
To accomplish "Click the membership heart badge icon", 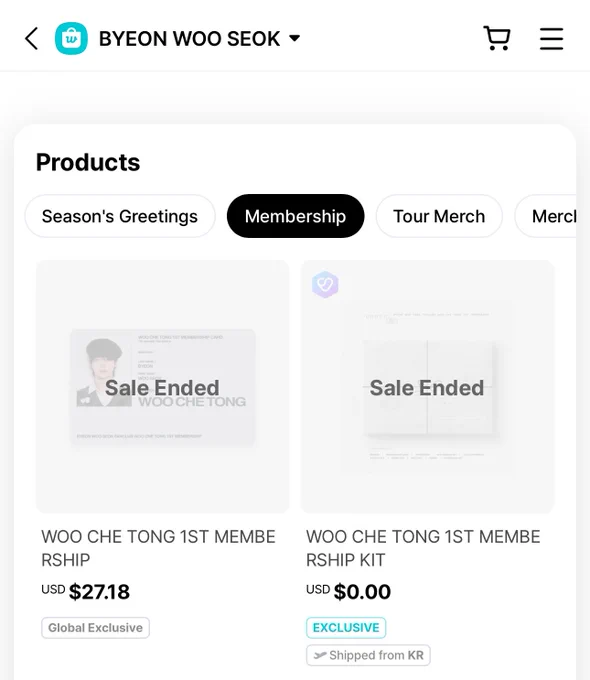I will coord(325,284).
